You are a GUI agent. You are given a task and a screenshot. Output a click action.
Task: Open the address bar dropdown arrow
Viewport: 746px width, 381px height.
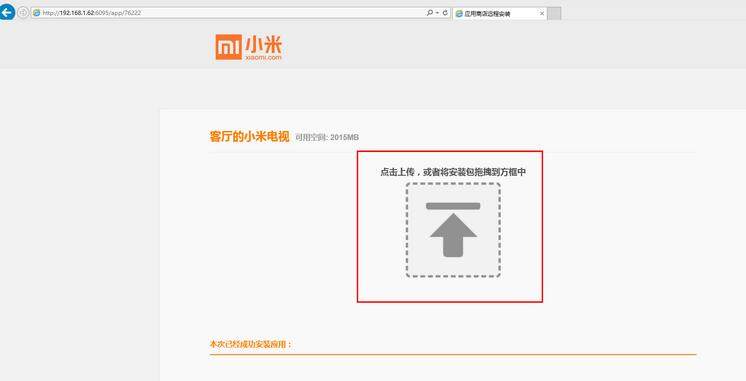[x=437, y=13]
